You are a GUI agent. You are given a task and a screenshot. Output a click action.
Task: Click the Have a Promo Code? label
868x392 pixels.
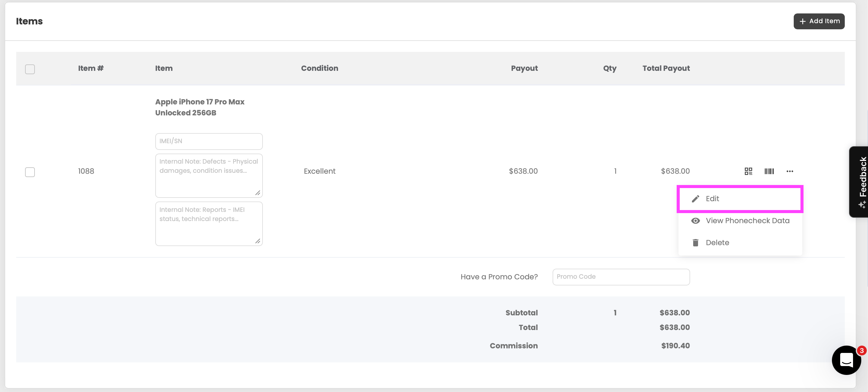click(x=499, y=277)
